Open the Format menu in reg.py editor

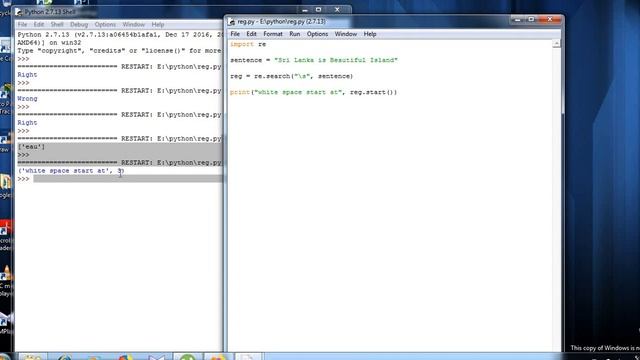point(273,34)
